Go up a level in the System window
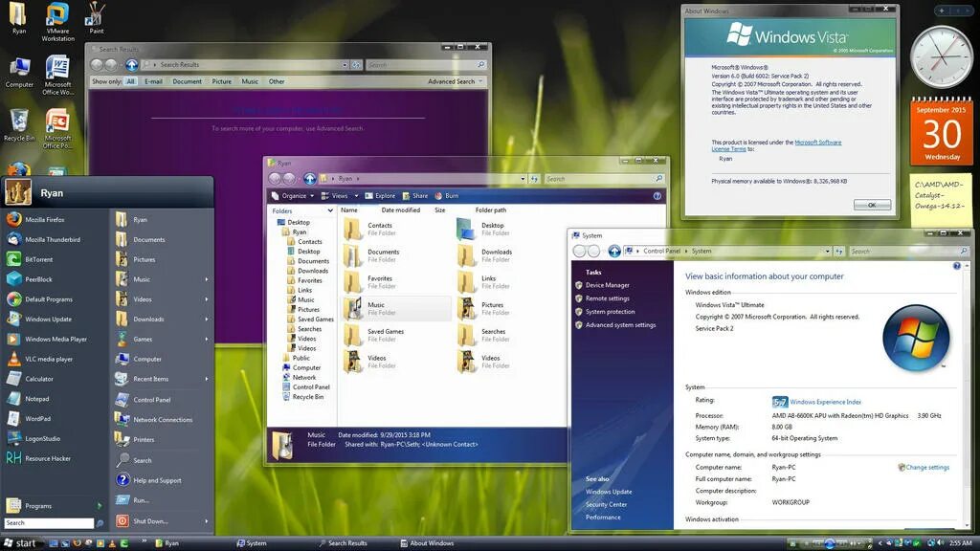Image resolution: width=980 pixels, height=551 pixels. pyautogui.click(x=614, y=252)
